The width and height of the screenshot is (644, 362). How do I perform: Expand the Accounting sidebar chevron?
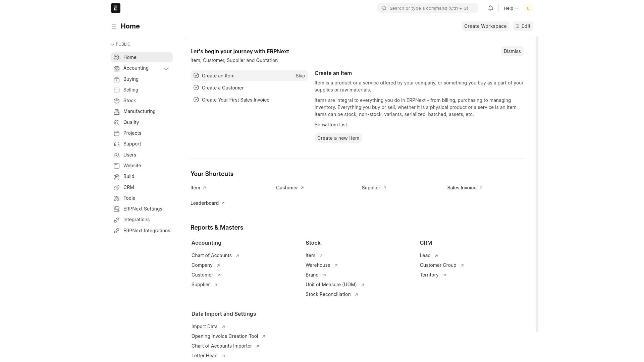click(166, 68)
